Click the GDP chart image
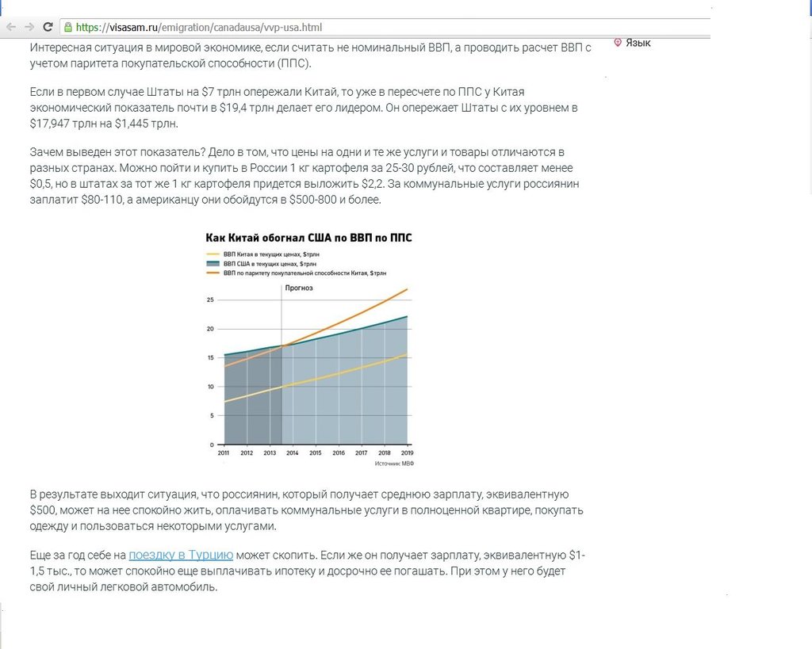This screenshot has height=649, width=812. point(309,349)
